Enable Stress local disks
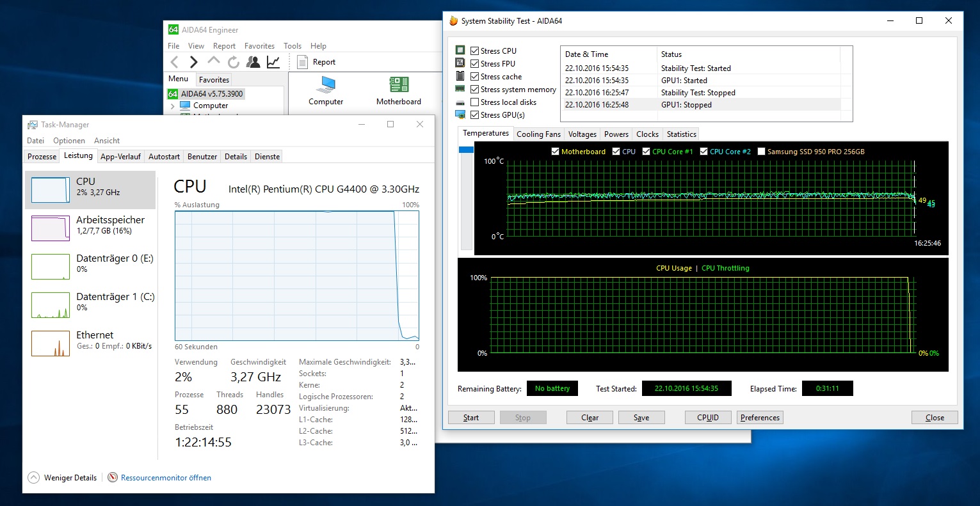Viewport: 980px width, 506px height. pos(474,102)
